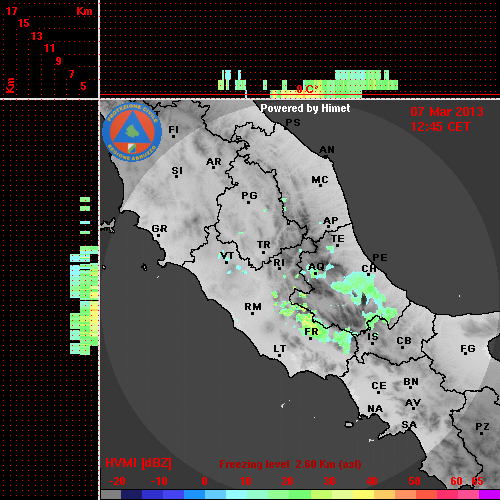The height and width of the screenshot is (500, 500).
Task: Click the Powered by Himet text
Action: pos(305,108)
